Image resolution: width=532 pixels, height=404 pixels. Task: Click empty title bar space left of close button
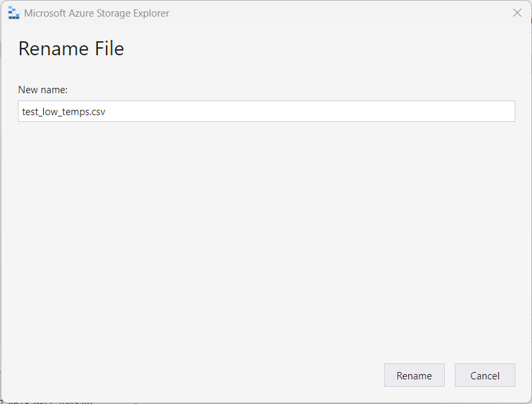click(x=399, y=13)
